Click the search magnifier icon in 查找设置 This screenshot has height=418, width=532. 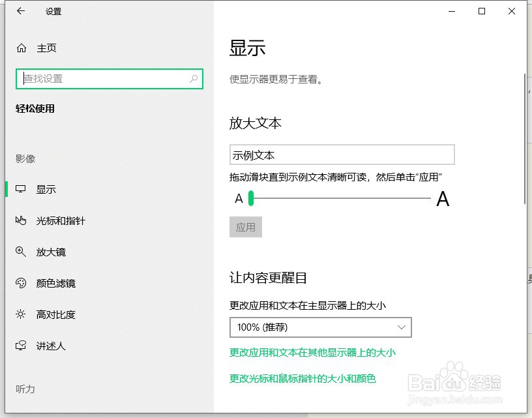(x=194, y=79)
